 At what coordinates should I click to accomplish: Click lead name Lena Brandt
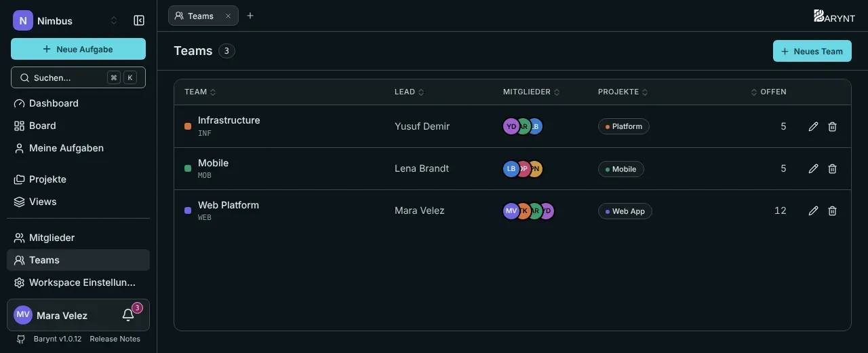point(422,168)
